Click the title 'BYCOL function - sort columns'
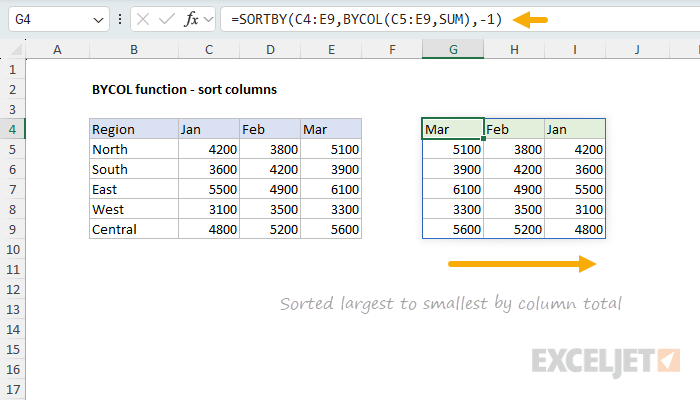 [184, 90]
